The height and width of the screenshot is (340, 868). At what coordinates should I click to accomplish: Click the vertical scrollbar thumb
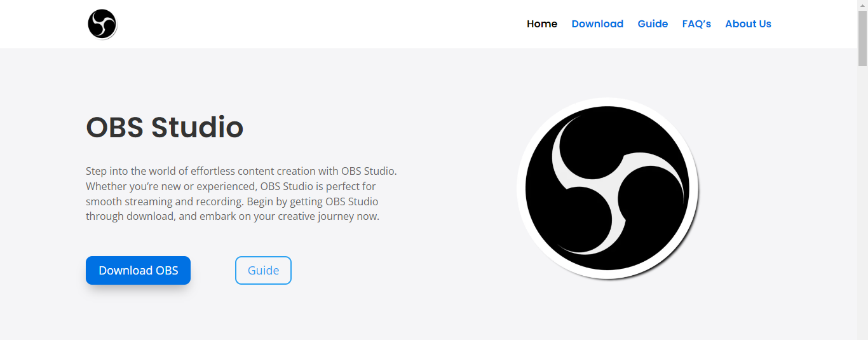pyautogui.click(x=862, y=38)
